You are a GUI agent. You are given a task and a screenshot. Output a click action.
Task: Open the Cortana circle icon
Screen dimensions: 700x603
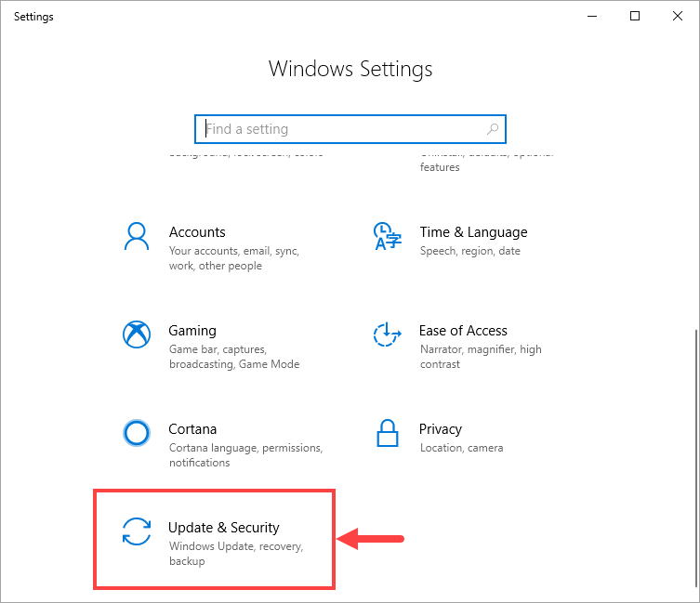pyautogui.click(x=137, y=432)
